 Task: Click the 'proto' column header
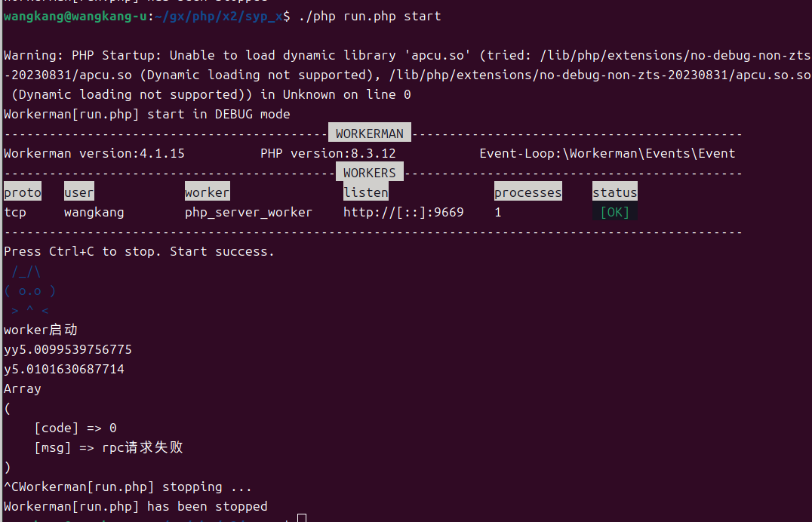pyautogui.click(x=23, y=192)
